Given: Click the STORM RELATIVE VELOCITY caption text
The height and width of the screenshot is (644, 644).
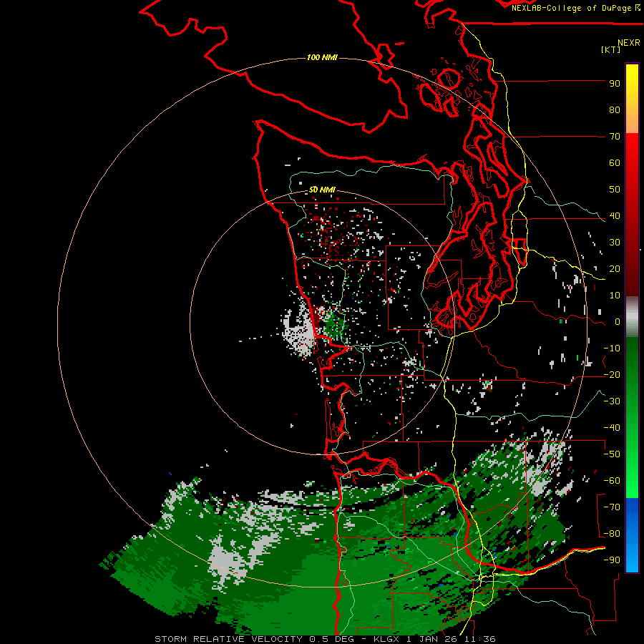Looking at the screenshot, I should coord(228,639).
